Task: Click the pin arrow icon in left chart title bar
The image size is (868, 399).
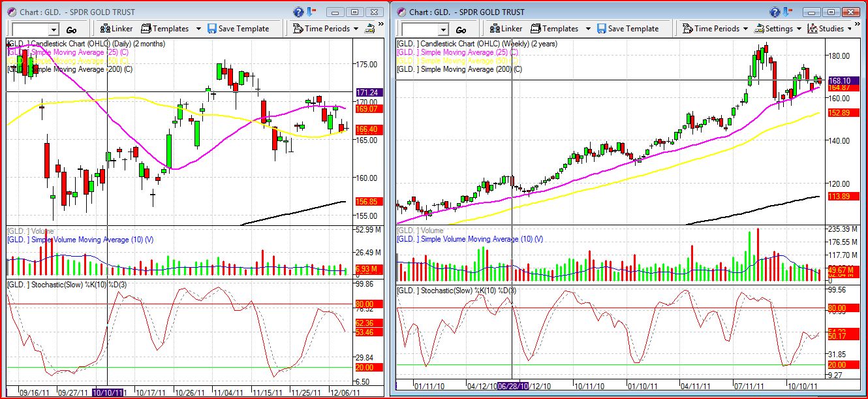Action: point(311,12)
